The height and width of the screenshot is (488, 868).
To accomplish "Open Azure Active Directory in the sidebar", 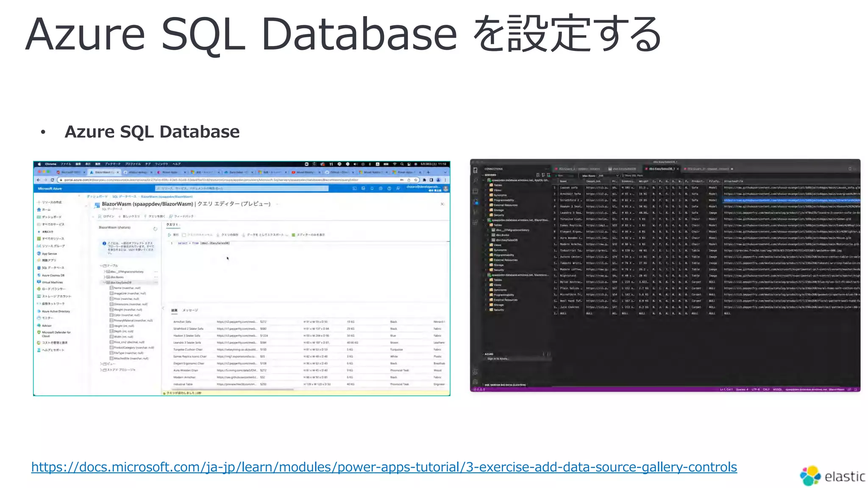I will click(54, 311).
